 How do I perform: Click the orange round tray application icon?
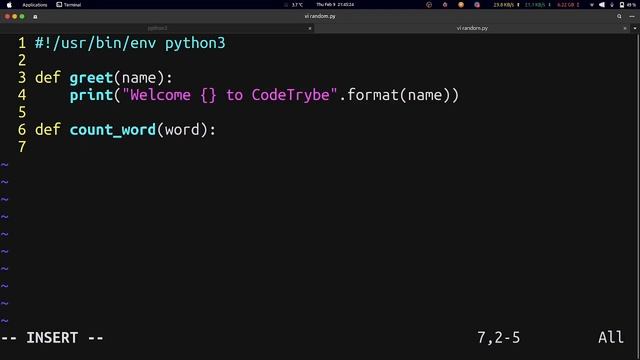click(x=461, y=5)
